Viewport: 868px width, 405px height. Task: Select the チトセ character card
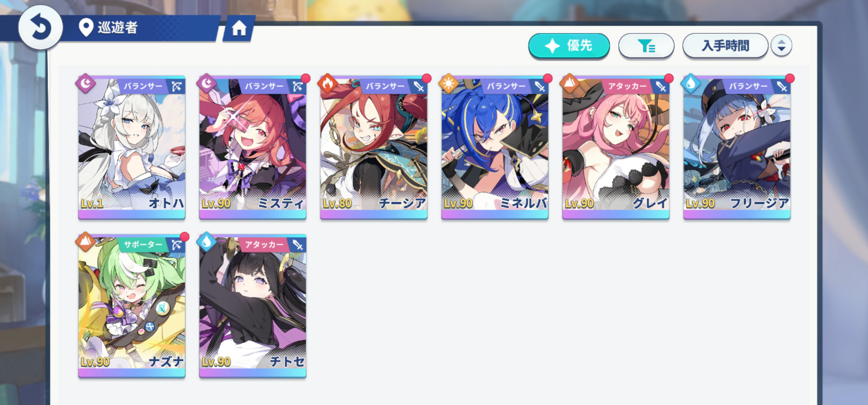point(253,306)
